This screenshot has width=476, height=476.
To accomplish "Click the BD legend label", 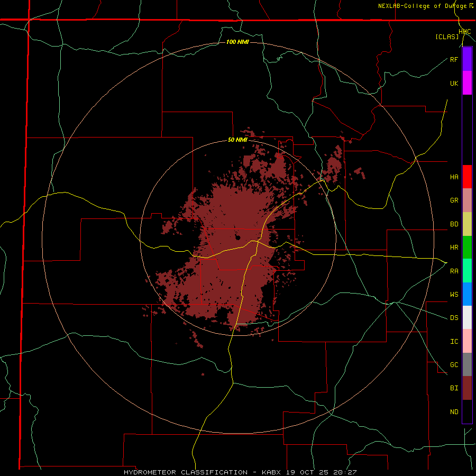I will coord(454,224).
